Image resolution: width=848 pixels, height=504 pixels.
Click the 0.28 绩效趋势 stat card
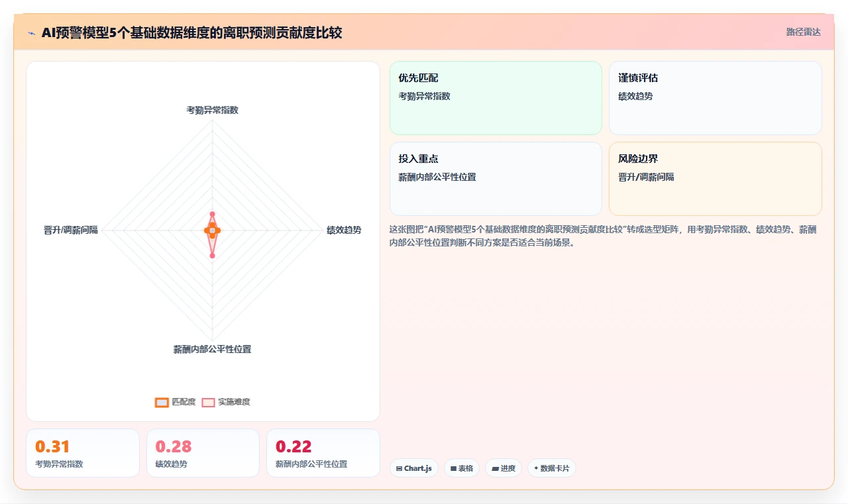203,453
